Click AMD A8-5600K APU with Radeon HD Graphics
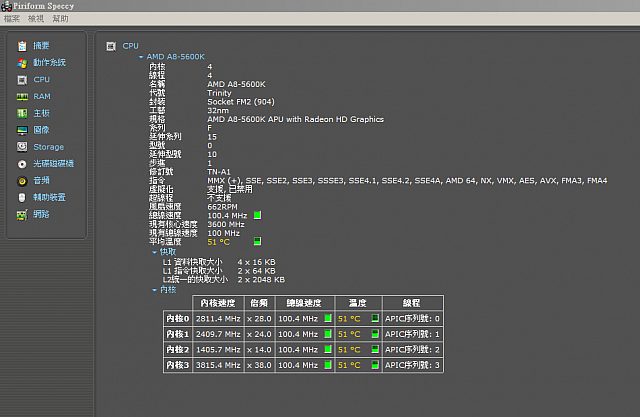This screenshot has height=417, width=640. coord(296,119)
